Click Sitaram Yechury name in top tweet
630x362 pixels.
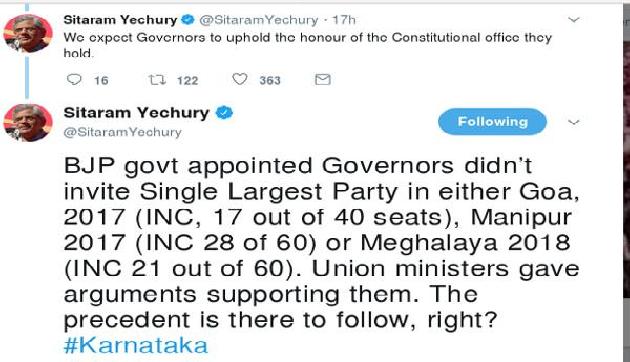(120, 20)
